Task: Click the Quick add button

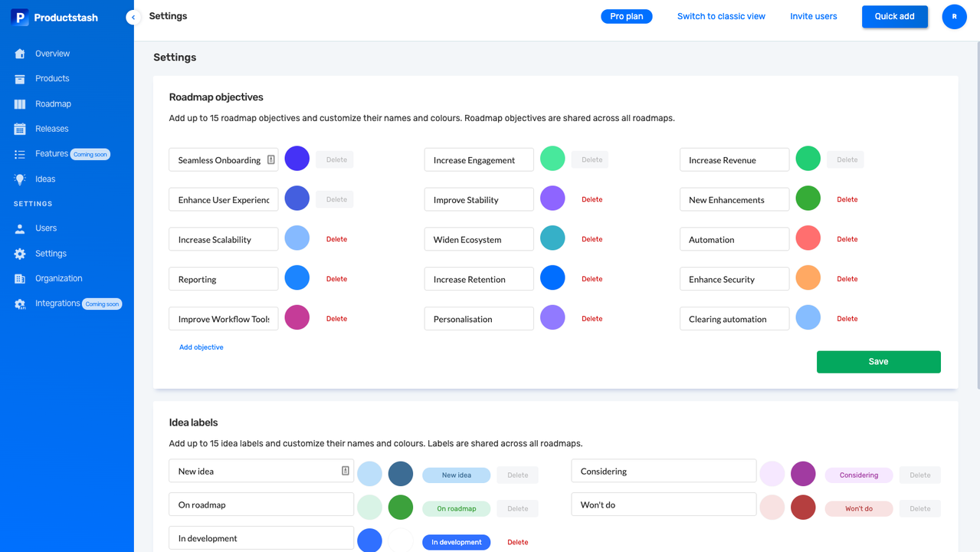Action: click(894, 16)
